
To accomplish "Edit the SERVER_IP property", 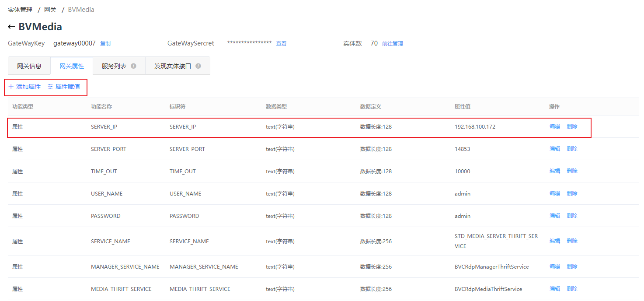I will click(555, 126).
